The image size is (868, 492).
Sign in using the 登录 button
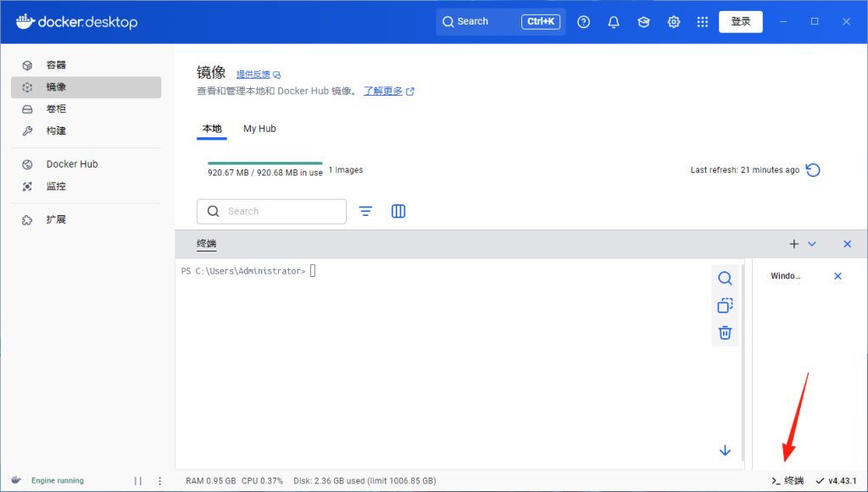(740, 21)
